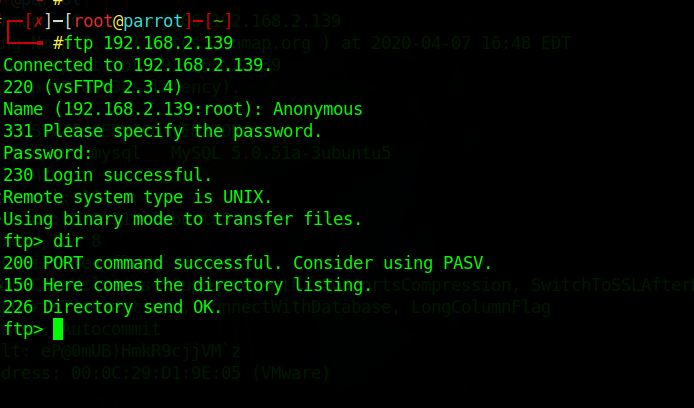Click '226 Directory send OK.' line
The image size is (694, 408).
112,307
